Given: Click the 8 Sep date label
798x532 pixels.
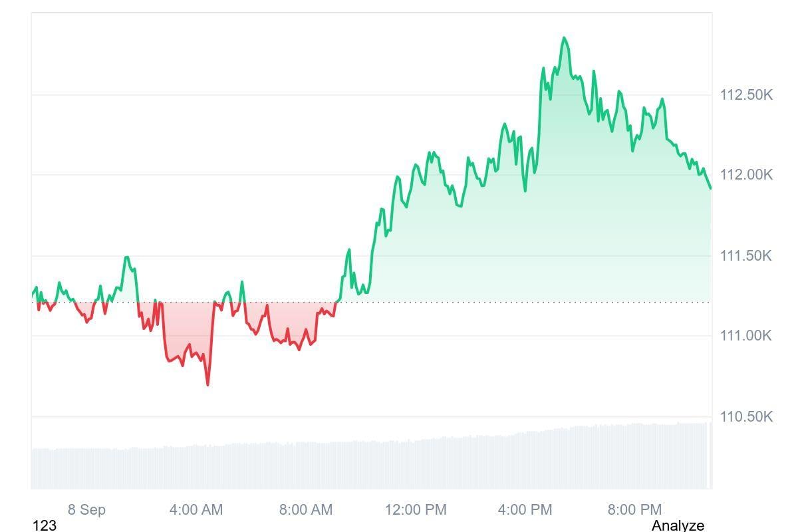Looking at the screenshot, I should (86, 510).
